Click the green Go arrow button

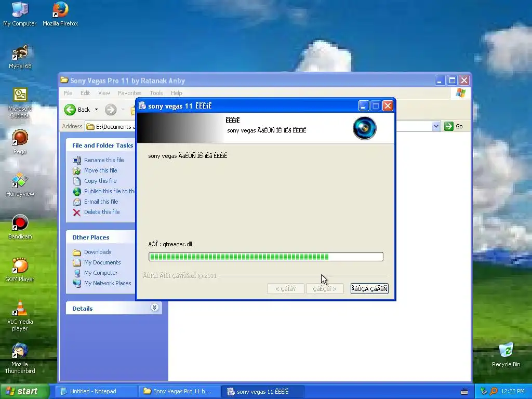pos(448,126)
